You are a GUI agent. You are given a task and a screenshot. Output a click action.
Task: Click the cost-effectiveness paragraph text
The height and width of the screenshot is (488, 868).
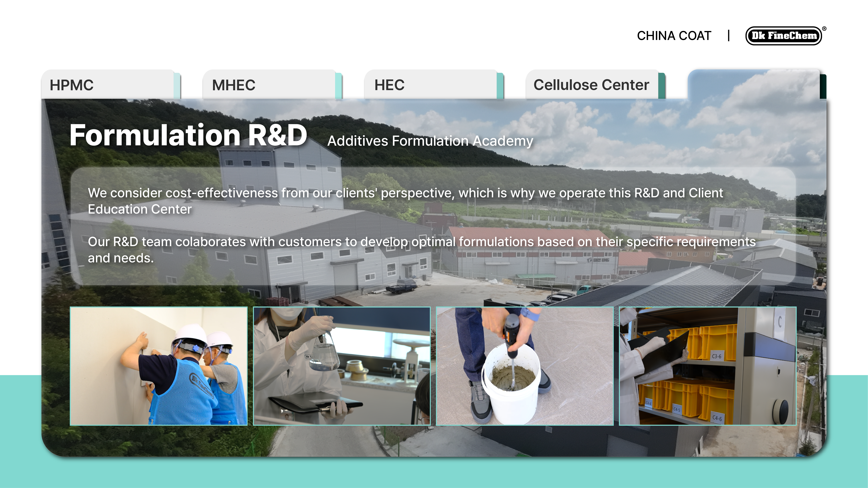point(405,201)
